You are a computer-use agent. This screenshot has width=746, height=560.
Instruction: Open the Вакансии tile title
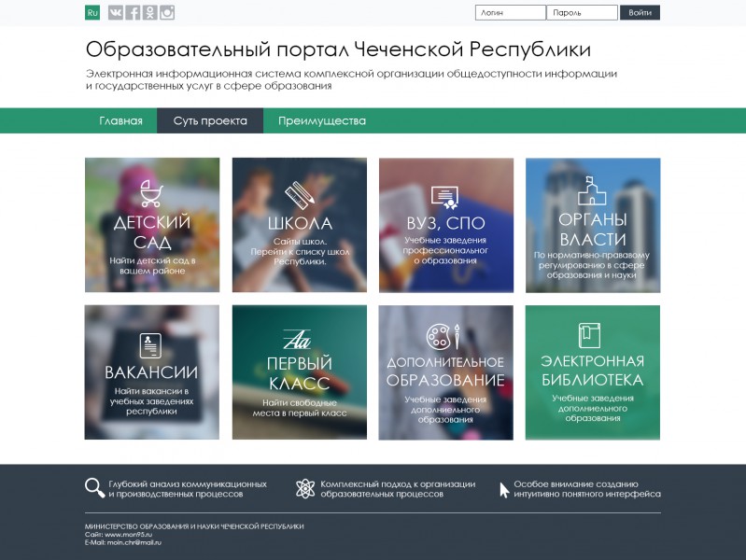[x=151, y=372]
